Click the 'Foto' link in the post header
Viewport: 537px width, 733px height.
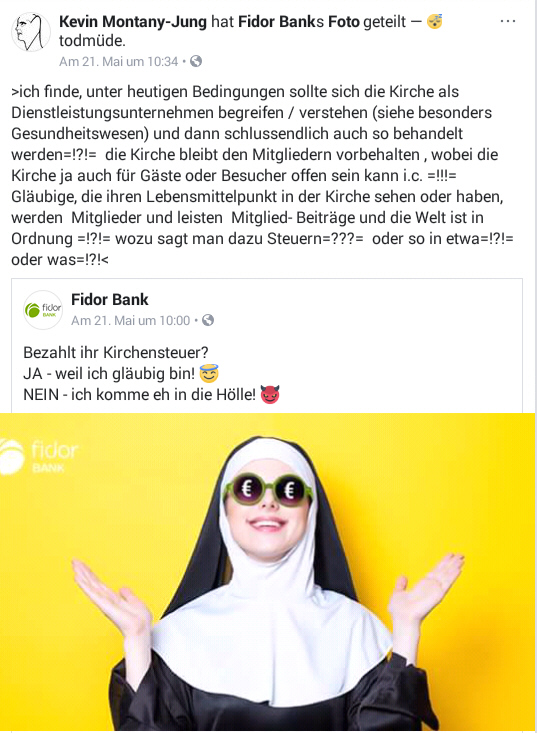(x=344, y=22)
